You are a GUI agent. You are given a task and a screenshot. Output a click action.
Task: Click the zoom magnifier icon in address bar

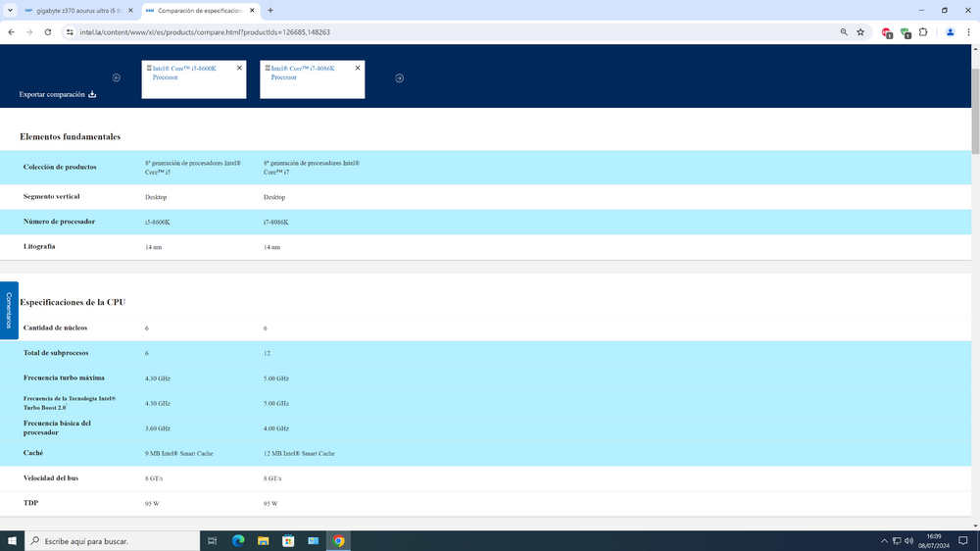tap(844, 32)
